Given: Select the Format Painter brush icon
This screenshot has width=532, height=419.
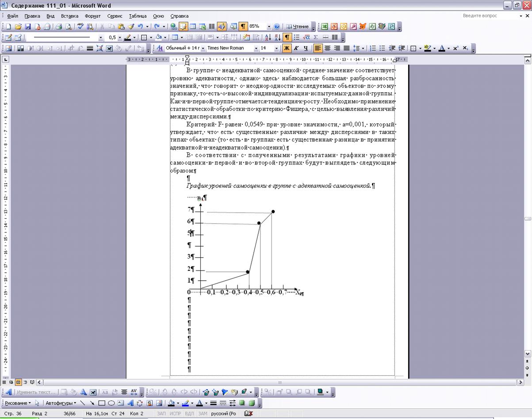Looking at the screenshot, I should (131, 27).
